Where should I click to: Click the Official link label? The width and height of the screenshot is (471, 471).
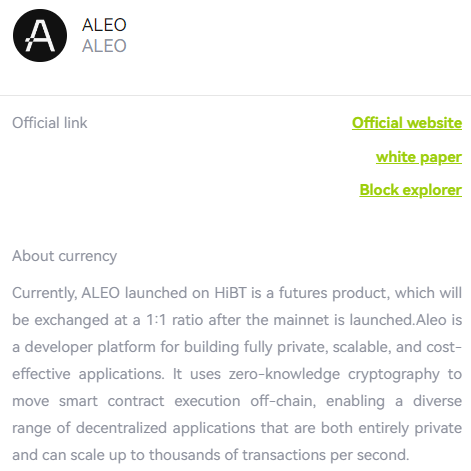tap(50, 123)
